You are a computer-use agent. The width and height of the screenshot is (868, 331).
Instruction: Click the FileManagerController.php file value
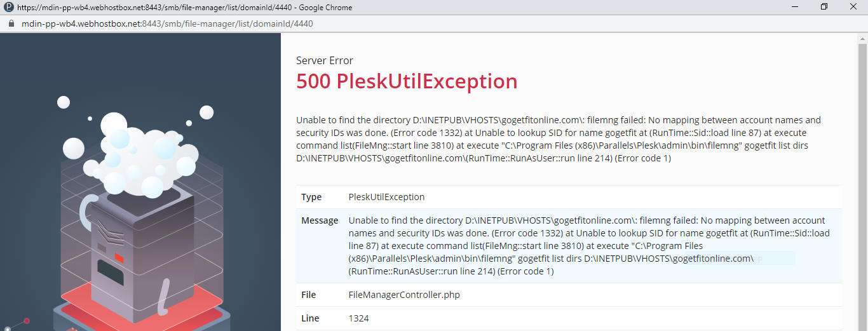(x=404, y=295)
